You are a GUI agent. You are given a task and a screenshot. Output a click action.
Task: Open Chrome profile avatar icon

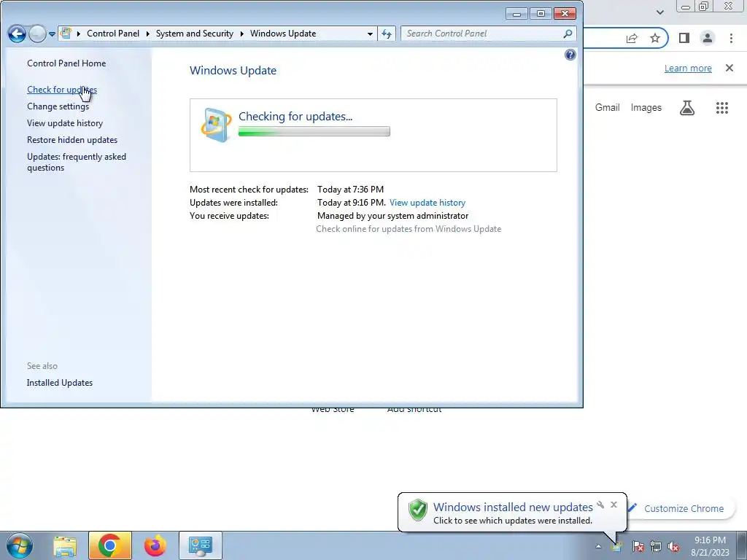(708, 38)
